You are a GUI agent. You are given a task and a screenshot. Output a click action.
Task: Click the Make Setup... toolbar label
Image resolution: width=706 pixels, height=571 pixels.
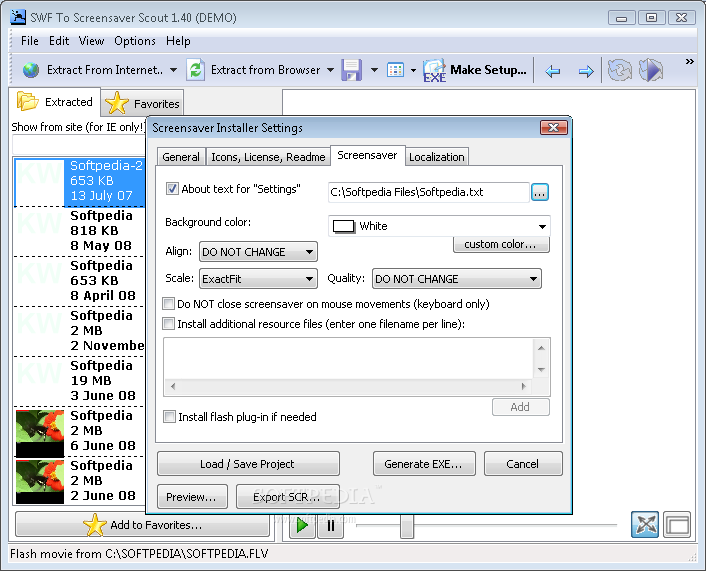click(x=489, y=70)
